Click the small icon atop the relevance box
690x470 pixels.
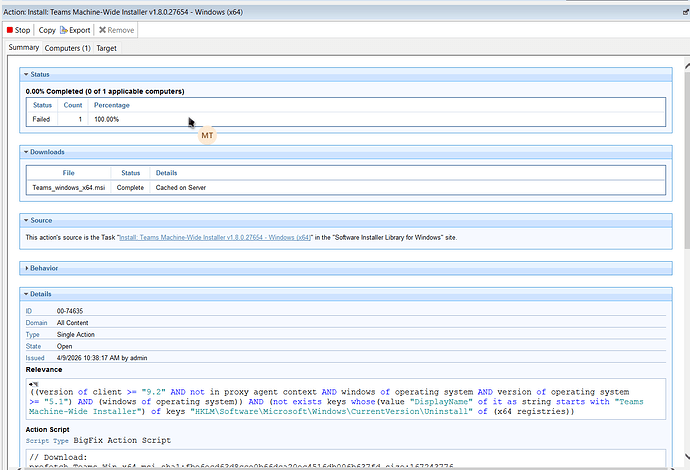33,384
